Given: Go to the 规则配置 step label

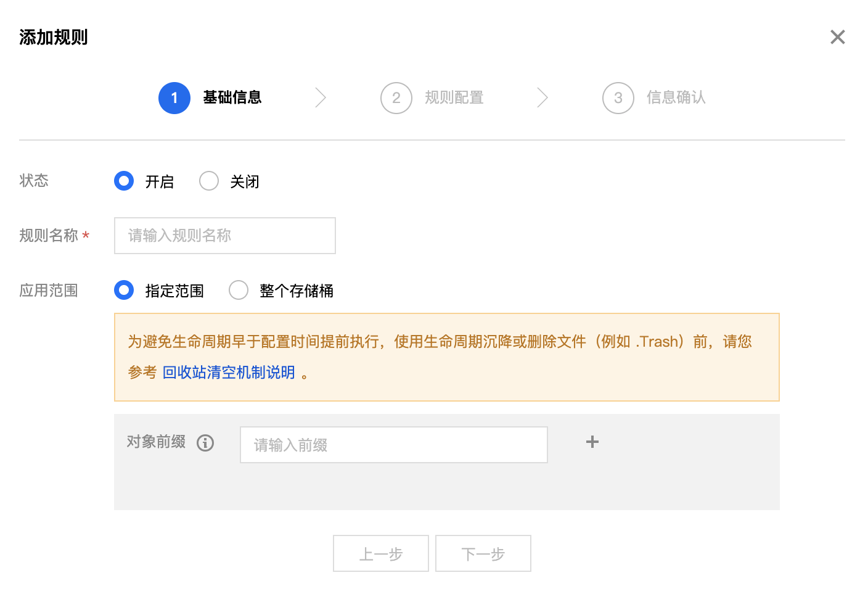Looking at the screenshot, I should tap(454, 97).
